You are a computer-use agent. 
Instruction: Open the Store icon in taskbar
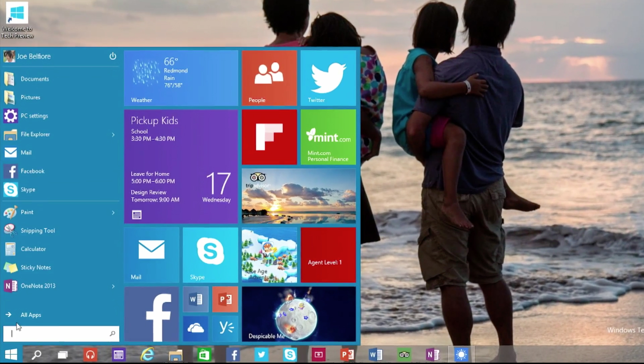point(204,355)
